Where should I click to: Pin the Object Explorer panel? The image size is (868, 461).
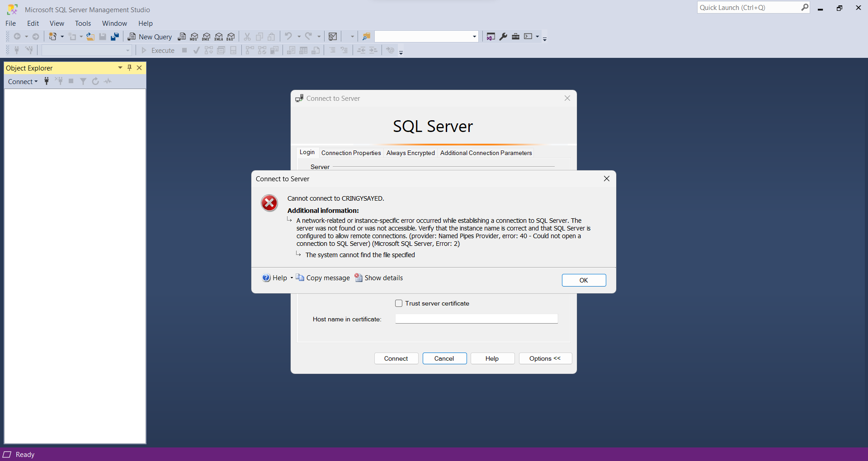[x=130, y=68]
